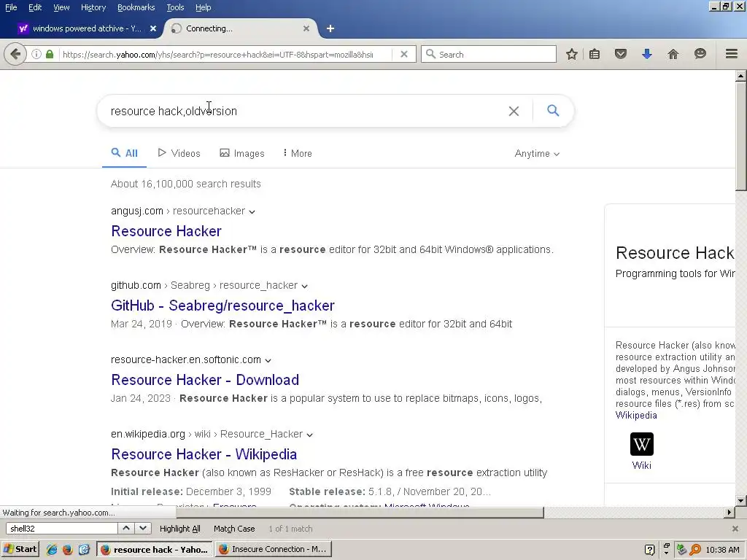Close the find bar
Screen dimensions: 747x560
[735, 529]
